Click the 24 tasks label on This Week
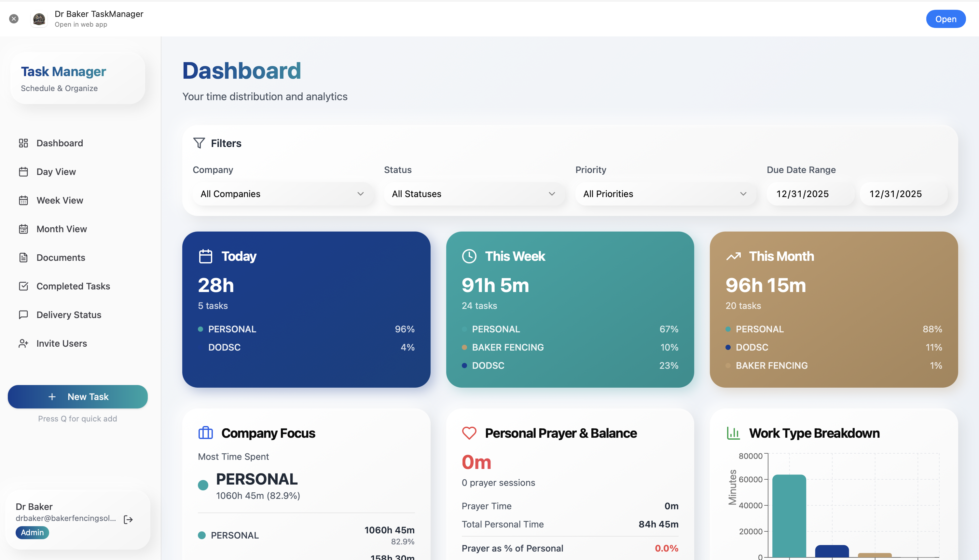The image size is (979, 560). [479, 306]
